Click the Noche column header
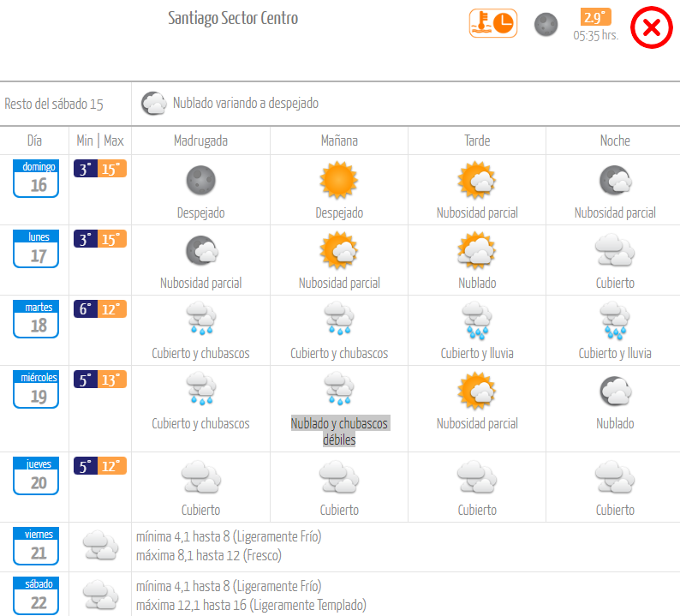The height and width of the screenshot is (616, 680). (615, 141)
